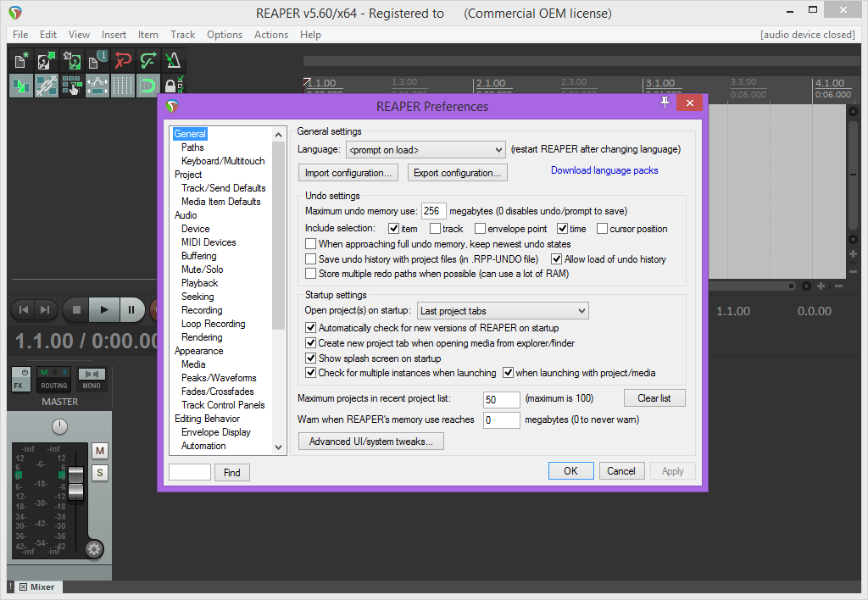The width and height of the screenshot is (868, 600).
Task: Toggle item grouping chain icon
Action: point(47,86)
